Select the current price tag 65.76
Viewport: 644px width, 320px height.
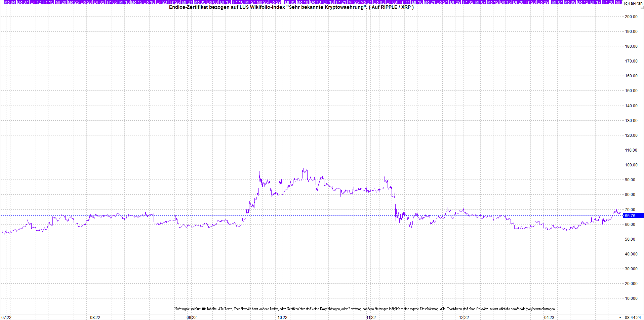[x=633, y=215]
